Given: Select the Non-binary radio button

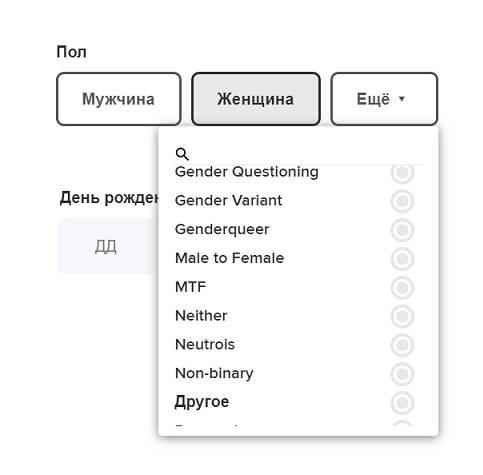Looking at the screenshot, I should tap(402, 374).
